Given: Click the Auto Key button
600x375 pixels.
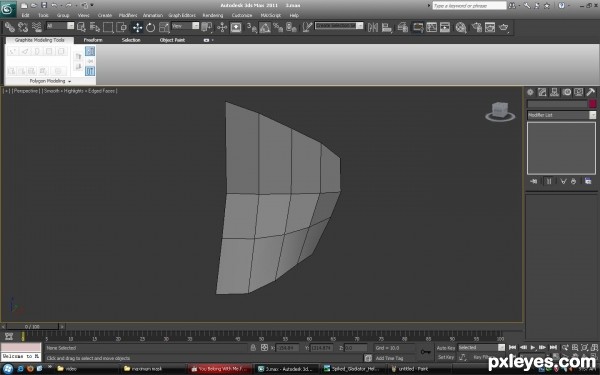Looking at the screenshot, I should [446, 348].
